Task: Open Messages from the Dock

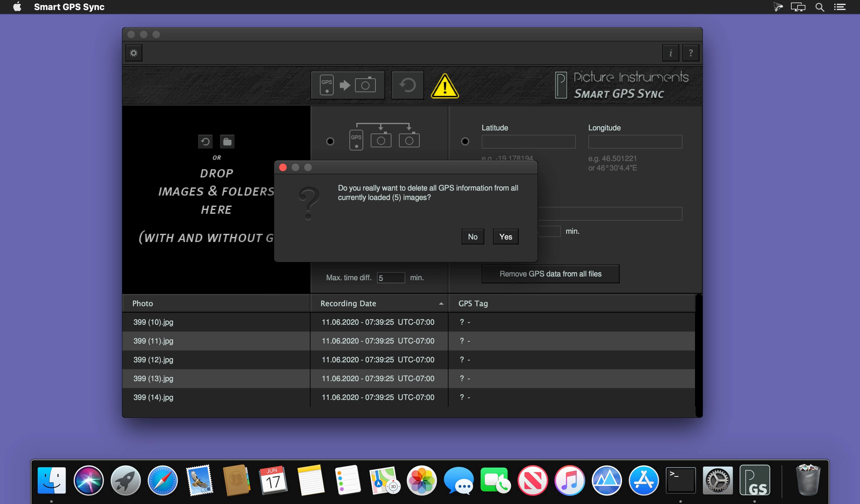Action: (459, 480)
